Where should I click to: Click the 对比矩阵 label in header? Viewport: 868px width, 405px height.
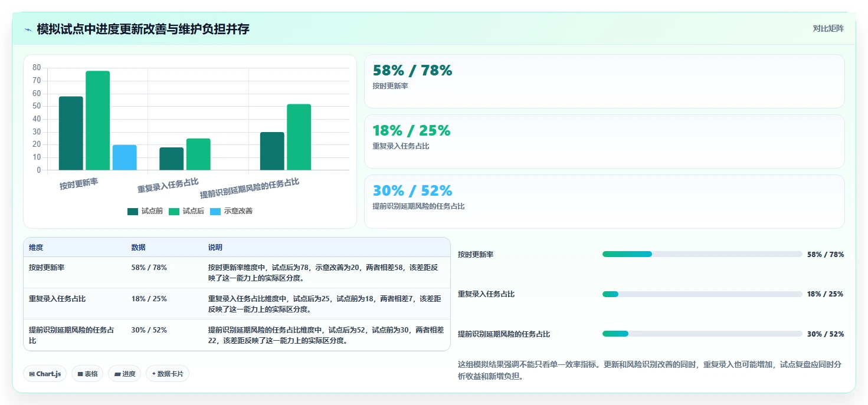point(828,28)
